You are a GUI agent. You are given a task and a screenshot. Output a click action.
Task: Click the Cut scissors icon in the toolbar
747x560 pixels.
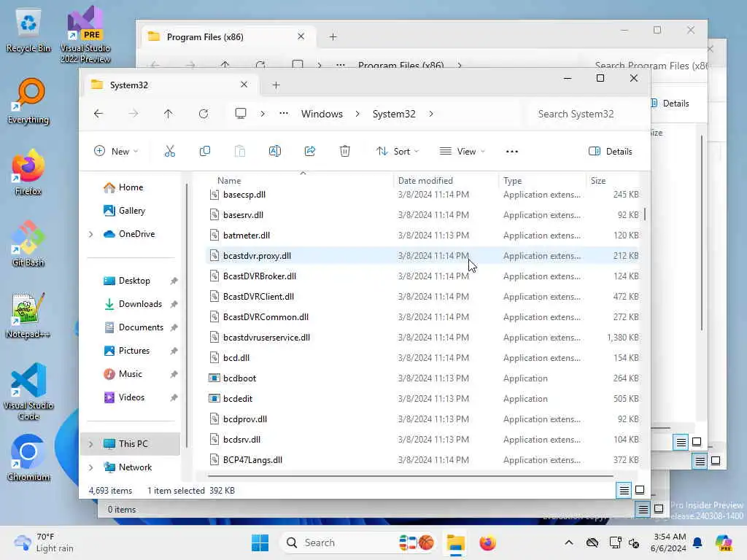click(169, 152)
